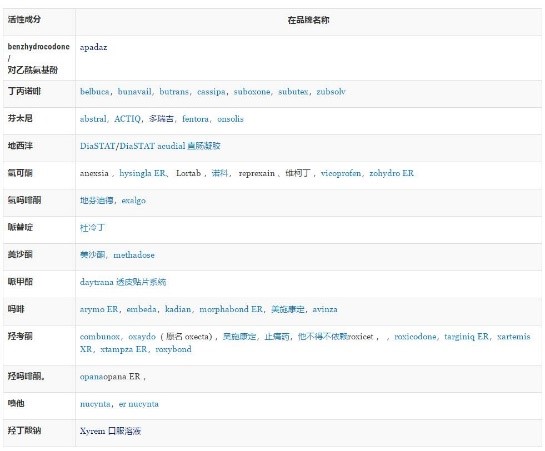Select the apadaz brand name
545x451 pixels.
point(93,47)
